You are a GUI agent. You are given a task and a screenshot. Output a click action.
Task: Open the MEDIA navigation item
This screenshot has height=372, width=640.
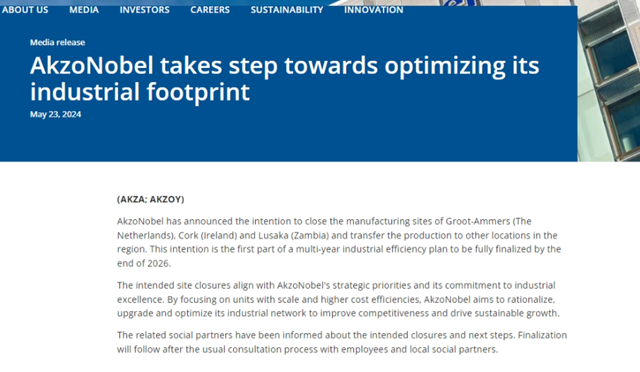(x=84, y=10)
